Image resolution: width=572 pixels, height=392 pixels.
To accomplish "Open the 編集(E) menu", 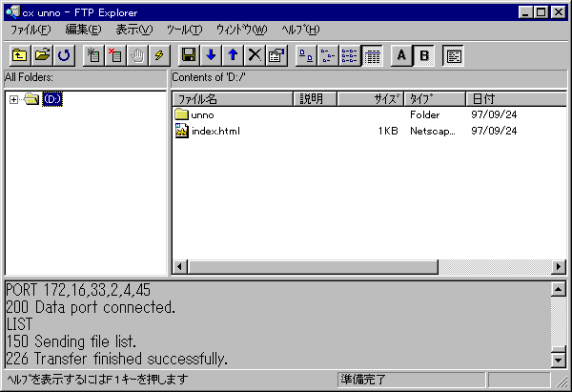I will coord(83,30).
